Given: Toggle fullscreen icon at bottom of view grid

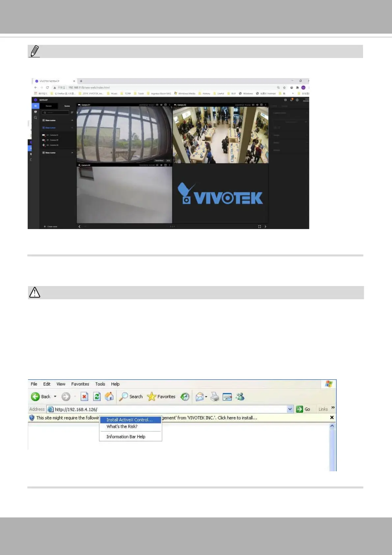Looking at the screenshot, I should pyautogui.click(x=260, y=226).
